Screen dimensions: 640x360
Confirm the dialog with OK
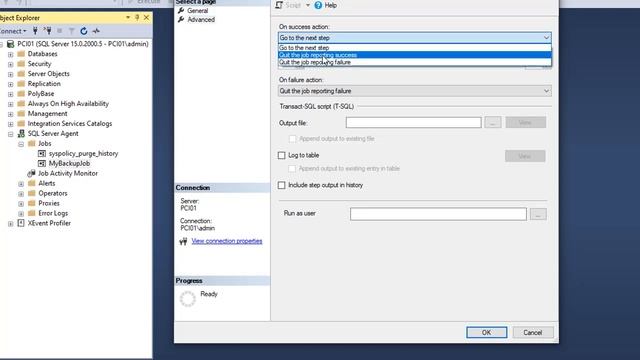tap(487, 333)
